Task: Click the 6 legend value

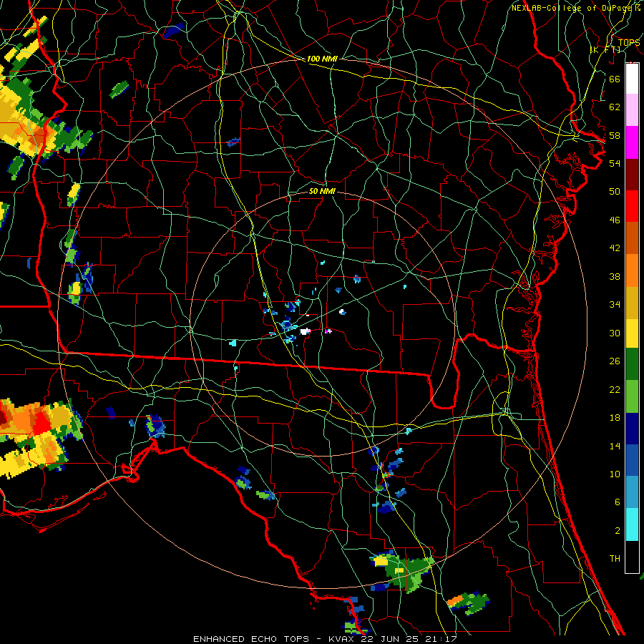Action: [x=617, y=502]
